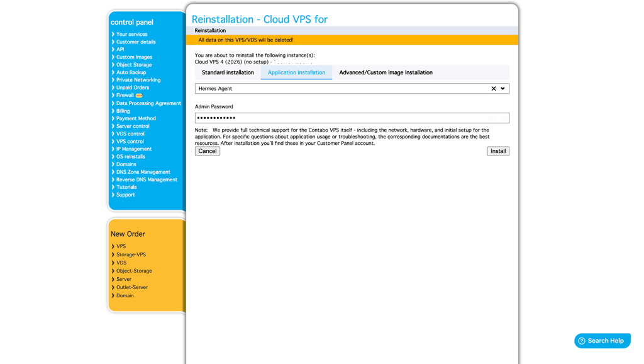
Task: Open OS reinstalls
Action: click(x=131, y=157)
